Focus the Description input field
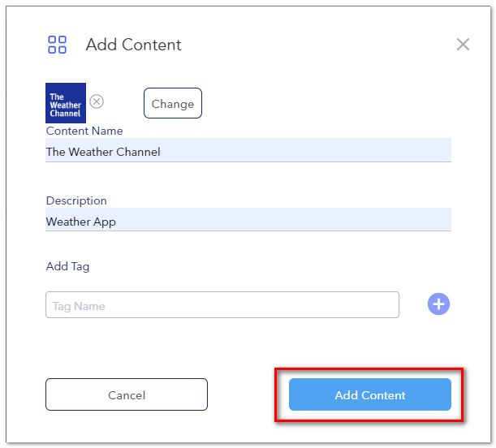Viewport: 496px width, 448px height. (x=248, y=219)
